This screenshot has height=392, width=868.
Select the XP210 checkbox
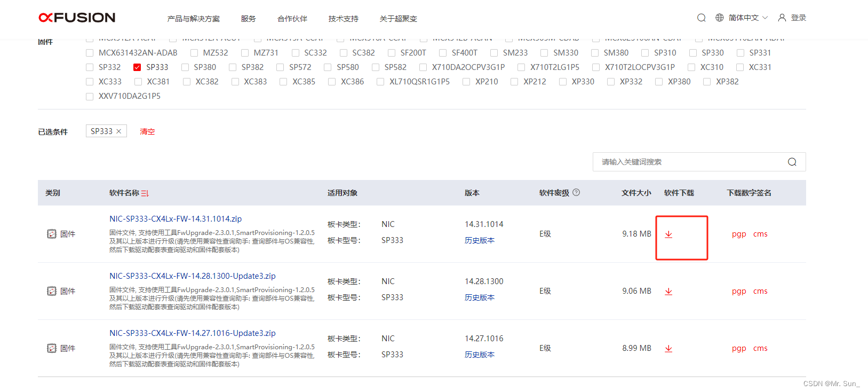pyautogui.click(x=466, y=82)
